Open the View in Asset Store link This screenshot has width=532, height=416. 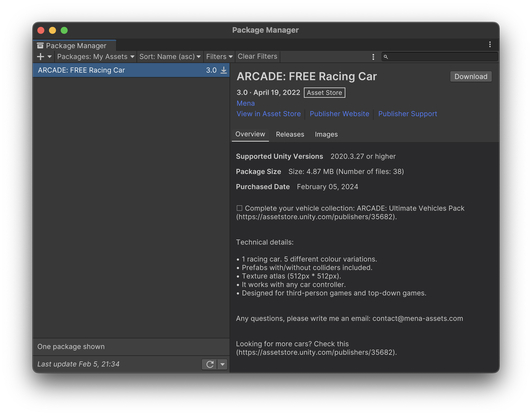[x=269, y=114]
